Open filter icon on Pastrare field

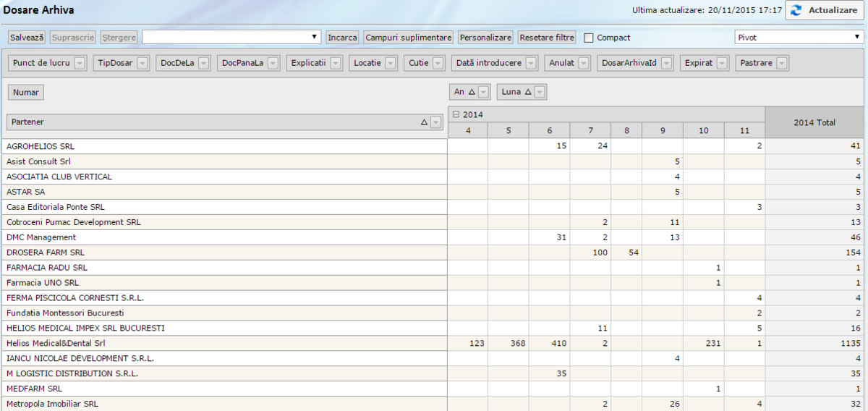(x=782, y=64)
